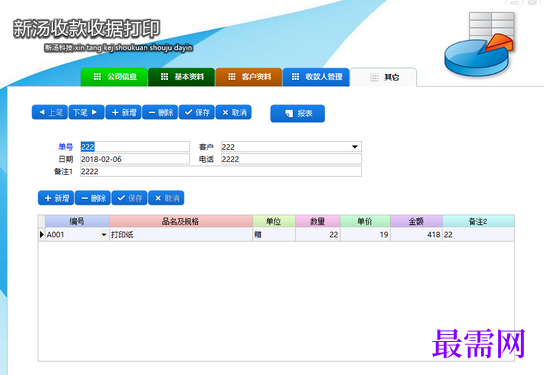The width and height of the screenshot is (544, 375).
Task: Select the quantity cell showing 22
Action: tap(318, 235)
